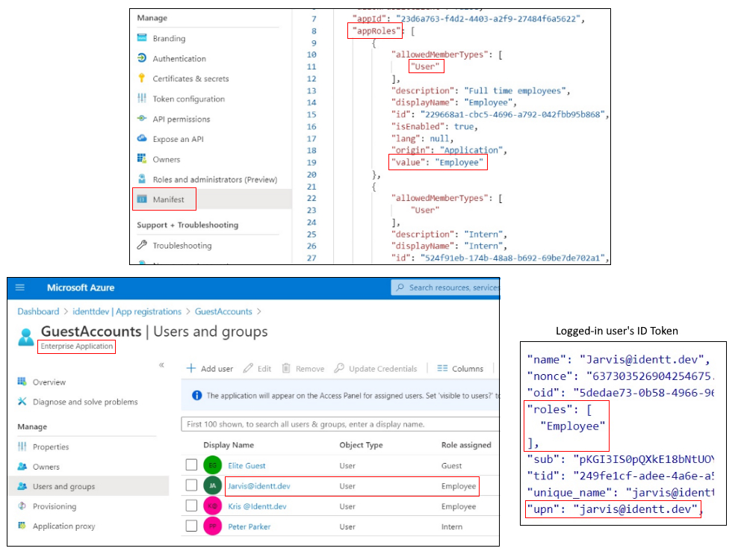
Task: Click the Update Credentials key icon
Action: [x=338, y=368]
